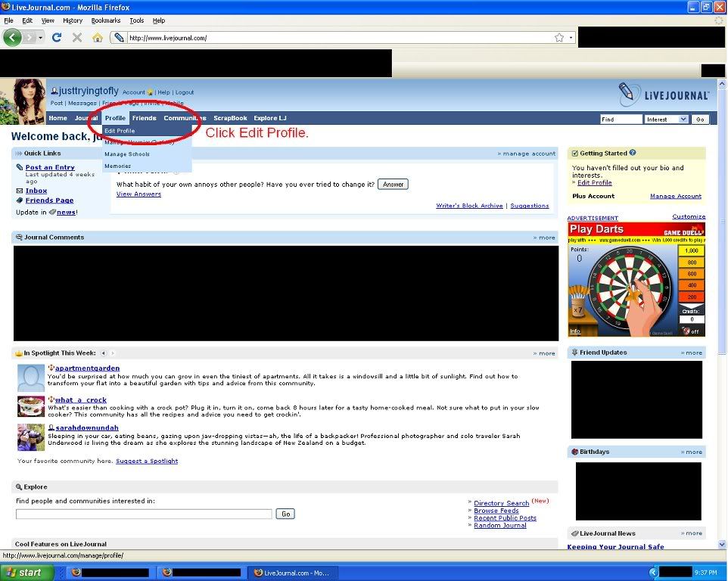This screenshot has width=728, height=581.
Task: Open the Logout link in header
Action: 185,92
